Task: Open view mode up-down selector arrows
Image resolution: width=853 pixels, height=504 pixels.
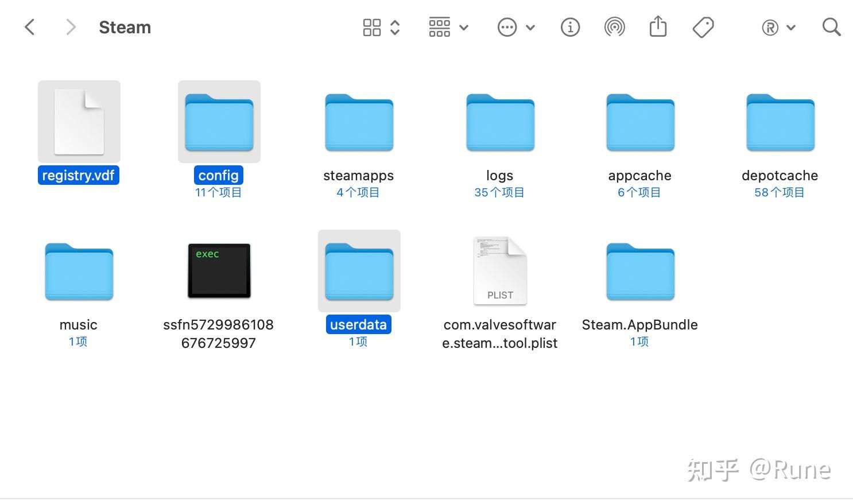Action: (x=395, y=27)
